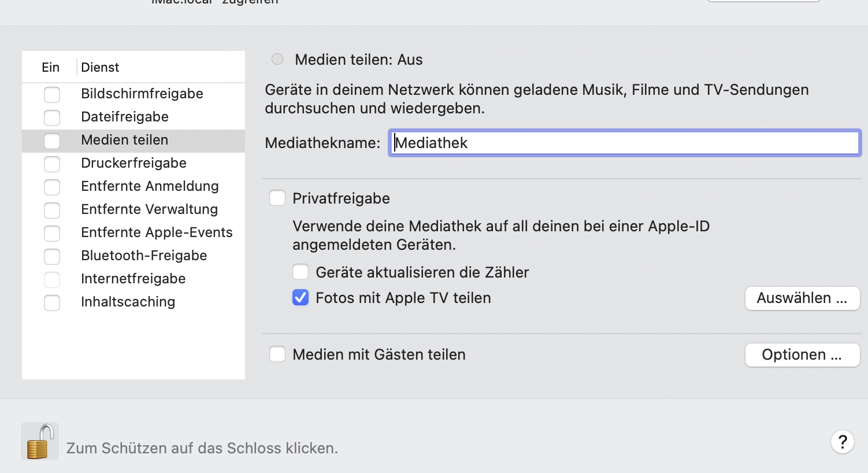Toggle the Medien teilen service checkbox
The width and height of the screenshot is (868, 473).
point(52,141)
